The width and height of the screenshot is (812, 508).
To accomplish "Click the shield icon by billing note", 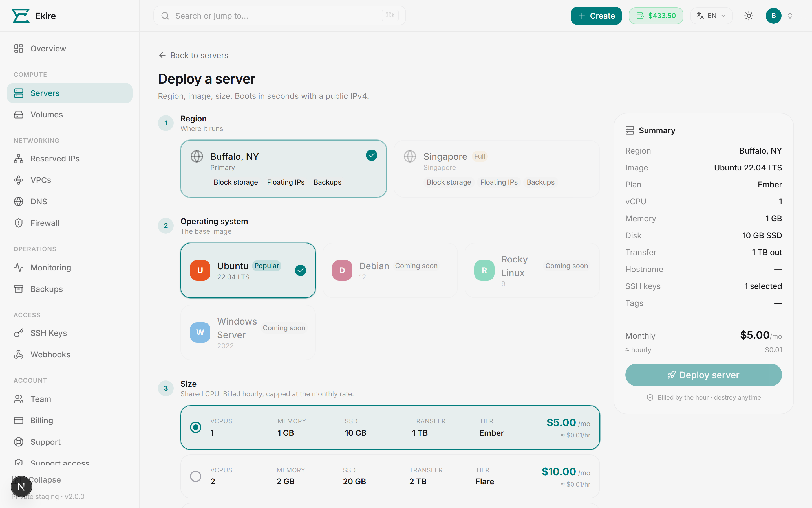I will [x=650, y=397].
